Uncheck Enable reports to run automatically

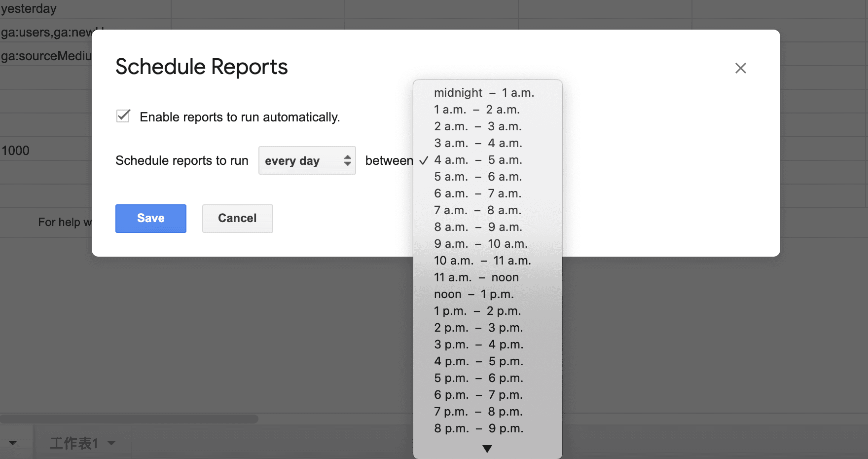tap(123, 116)
